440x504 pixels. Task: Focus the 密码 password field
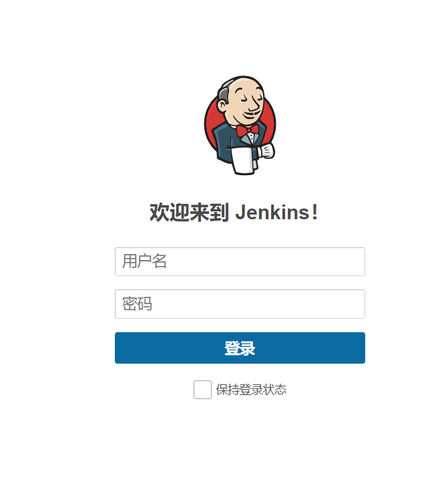coord(240,304)
